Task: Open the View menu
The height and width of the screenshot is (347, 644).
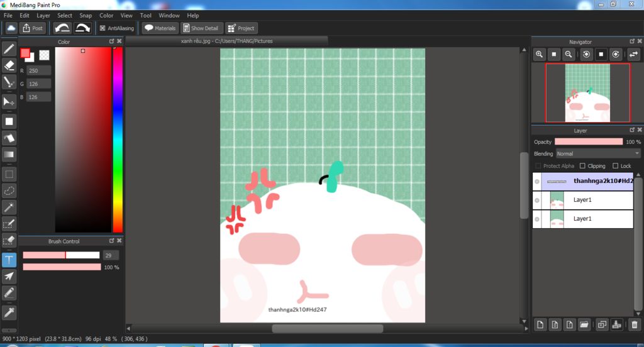Action: click(126, 15)
